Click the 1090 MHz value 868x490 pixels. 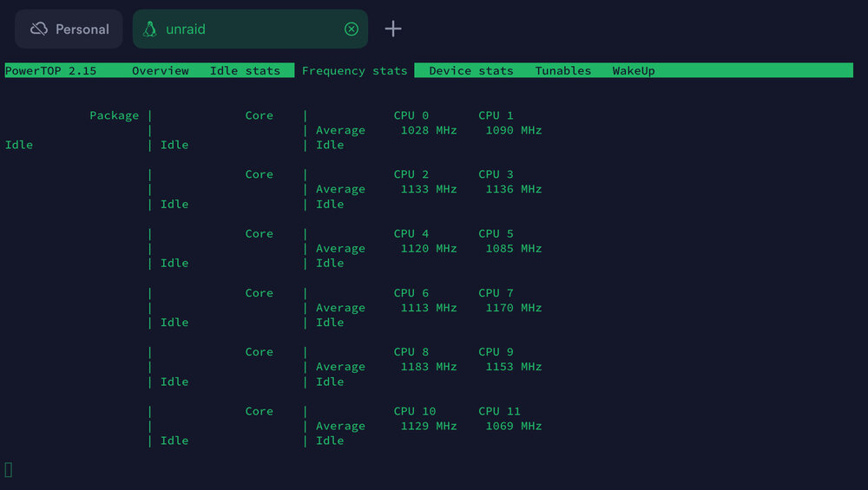point(513,130)
